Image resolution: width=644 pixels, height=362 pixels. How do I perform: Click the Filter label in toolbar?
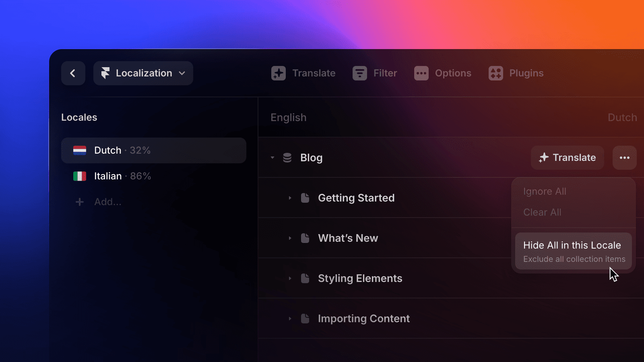point(385,73)
